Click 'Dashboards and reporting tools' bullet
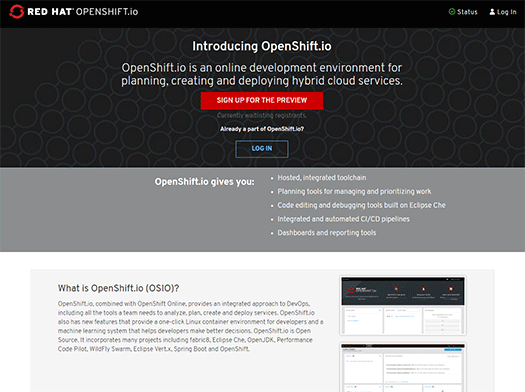Viewport: 525px width, 392px height. tap(327, 233)
